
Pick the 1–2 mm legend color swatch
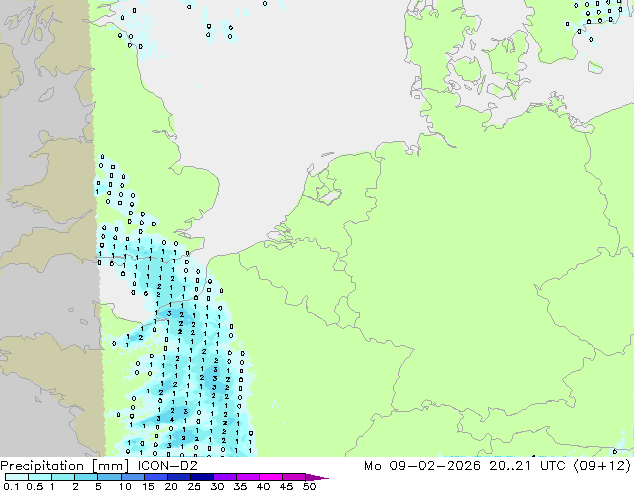[x=63, y=477]
